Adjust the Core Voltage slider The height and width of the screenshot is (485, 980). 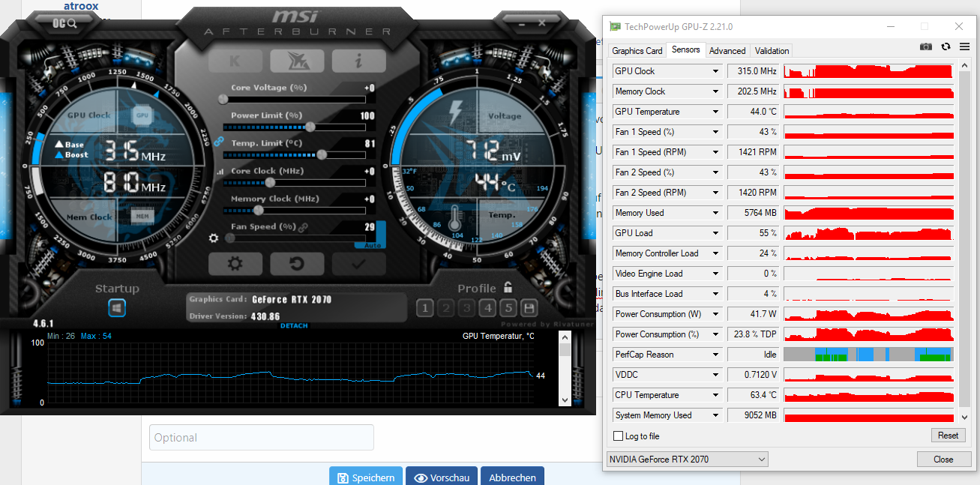pyautogui.click(x=295, y=99)
